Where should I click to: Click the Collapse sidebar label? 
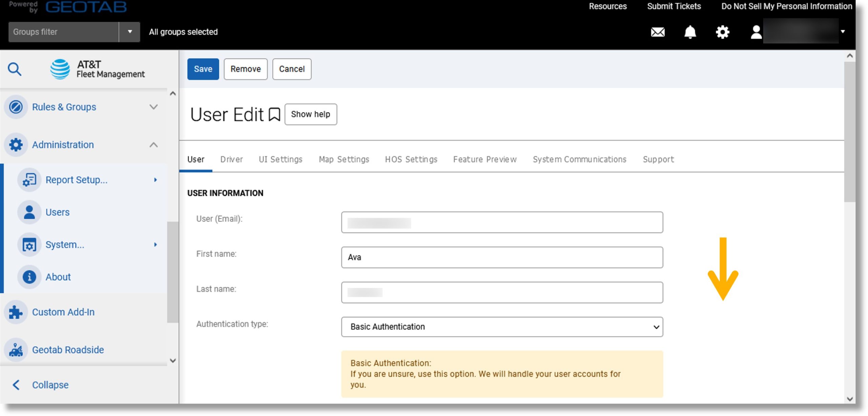(x=50, y=385)
